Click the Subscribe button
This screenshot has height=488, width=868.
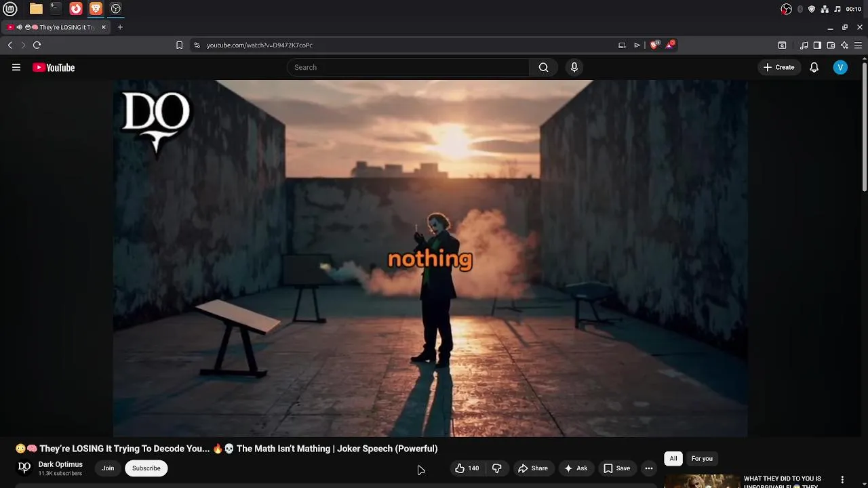tap(146, 468)
